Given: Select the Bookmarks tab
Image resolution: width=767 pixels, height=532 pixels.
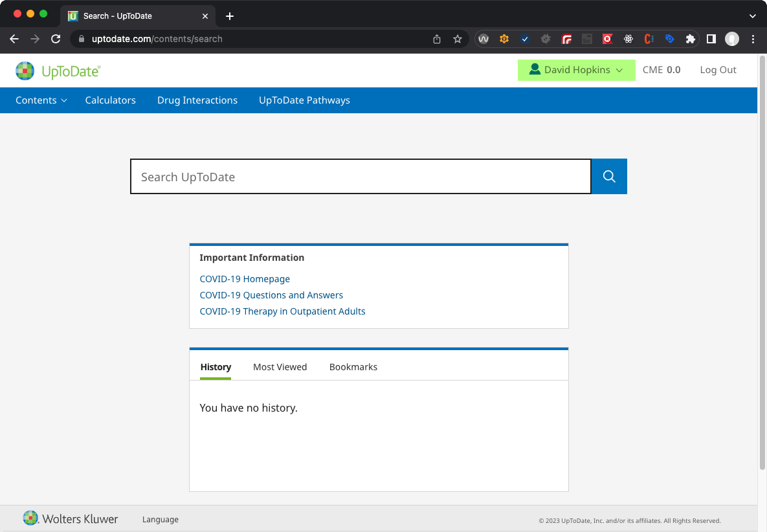Looking at the screenshot, I should (353, 366).
